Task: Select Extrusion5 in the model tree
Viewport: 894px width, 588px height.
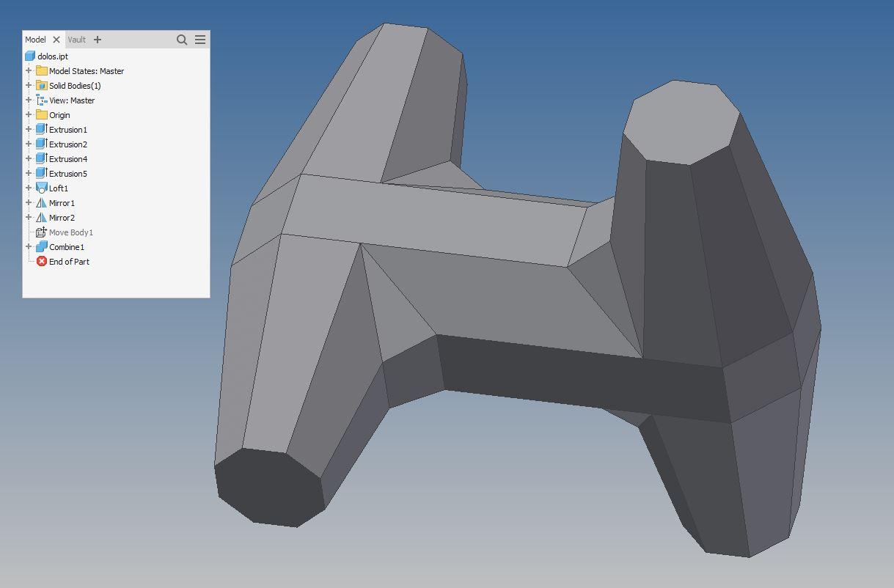Action: click(67, 174)
